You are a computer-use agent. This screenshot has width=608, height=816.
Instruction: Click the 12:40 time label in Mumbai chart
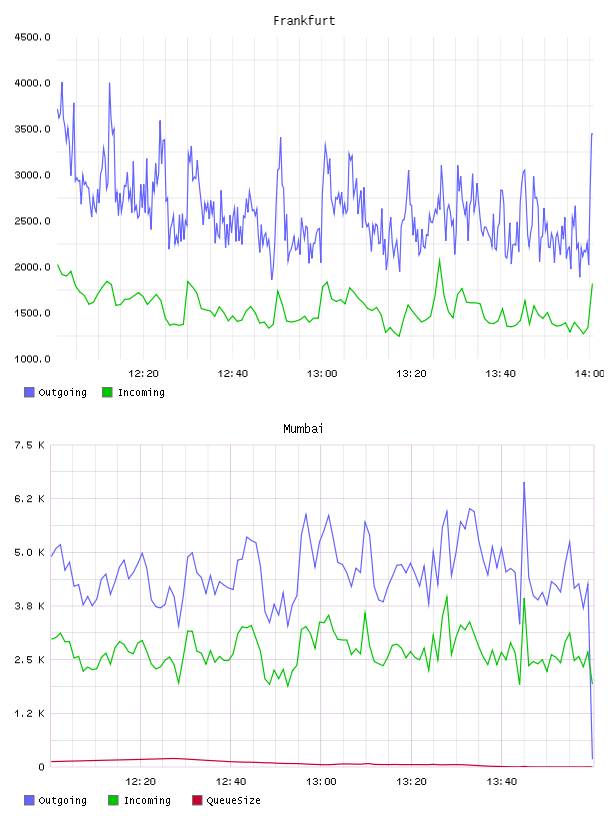[x=231, y=782]
